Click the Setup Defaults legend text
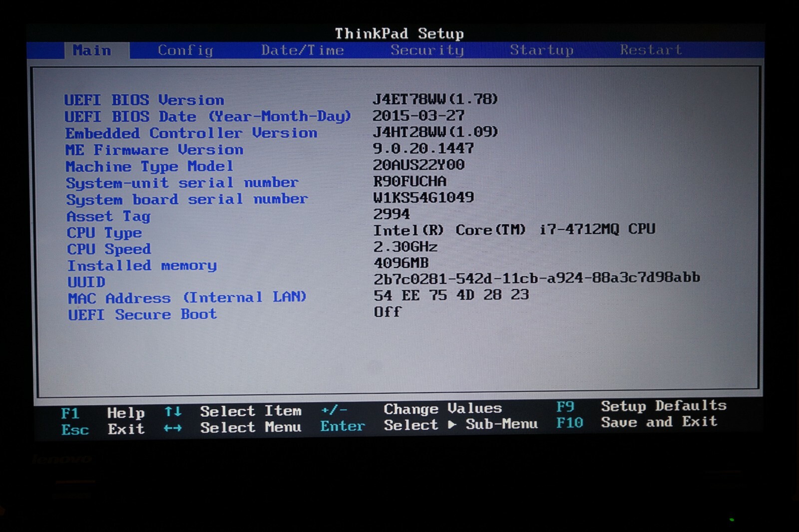 [x=664, y=406]
